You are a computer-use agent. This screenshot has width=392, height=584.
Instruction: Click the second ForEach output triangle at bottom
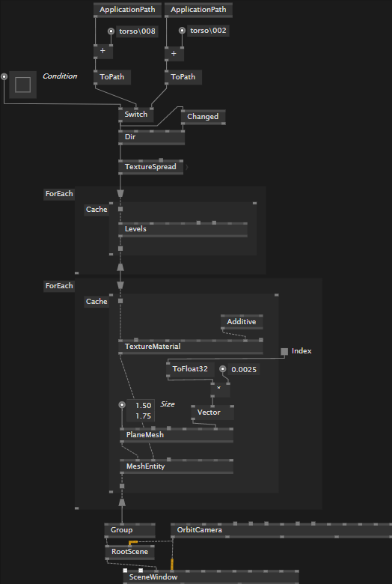click(x=122, y=502)
